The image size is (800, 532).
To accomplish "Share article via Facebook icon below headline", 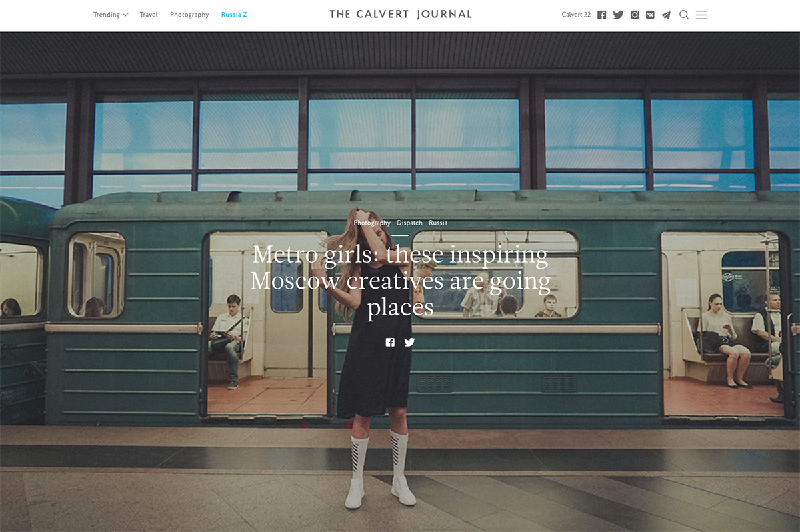I will (390, 342).
